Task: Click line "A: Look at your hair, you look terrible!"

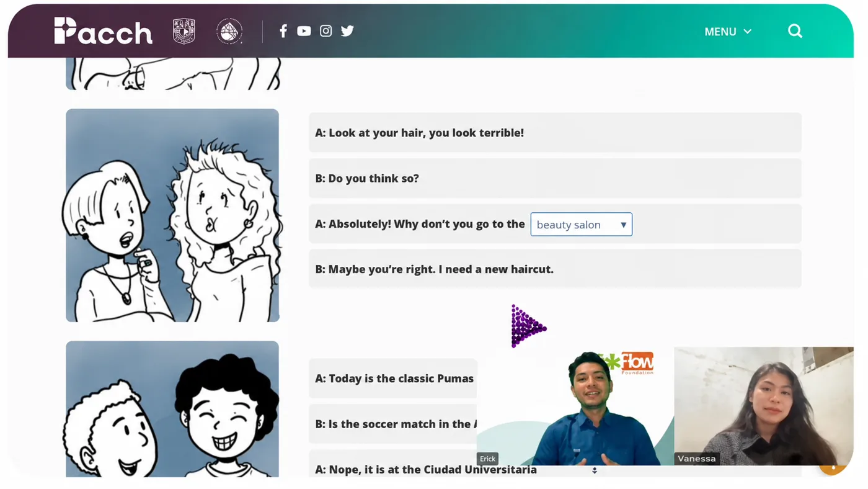Action: pos(555,133)
